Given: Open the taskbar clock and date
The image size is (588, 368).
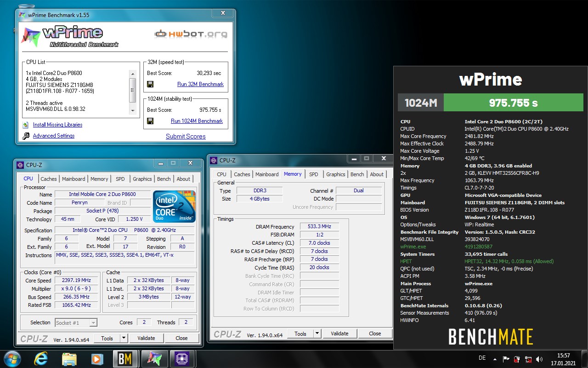Looking at the screenshot, I should coord(563,359).
